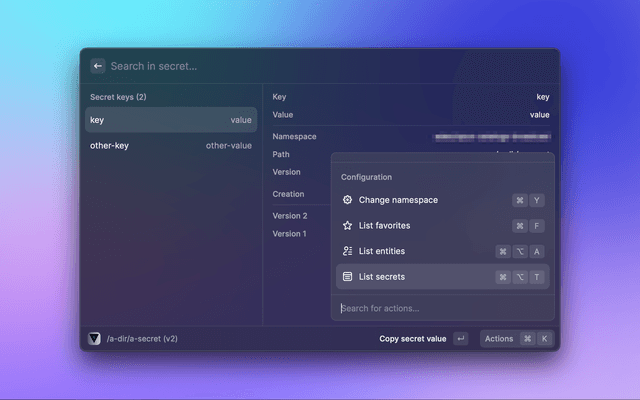Select the 'key' secret row
This screenshot has width=640, height=400.
click(x=170, y=120)
